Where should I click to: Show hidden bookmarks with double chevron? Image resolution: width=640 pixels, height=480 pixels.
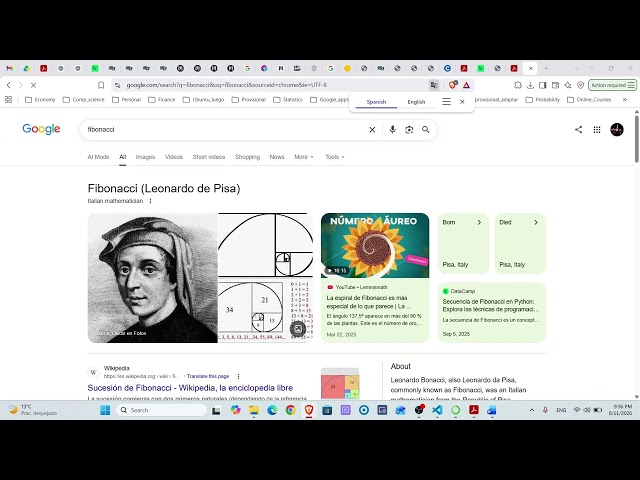[x=624, y=100]
